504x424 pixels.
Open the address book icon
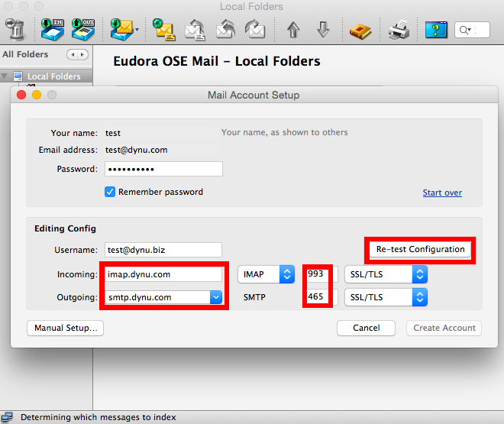pos(360,31)
